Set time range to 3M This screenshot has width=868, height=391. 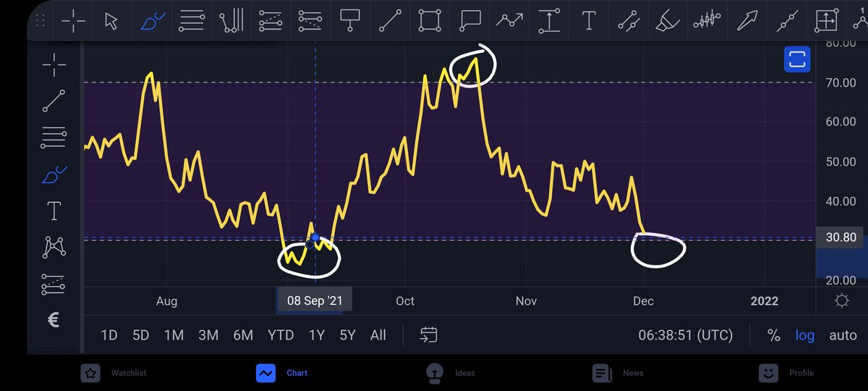pos(208,335)
